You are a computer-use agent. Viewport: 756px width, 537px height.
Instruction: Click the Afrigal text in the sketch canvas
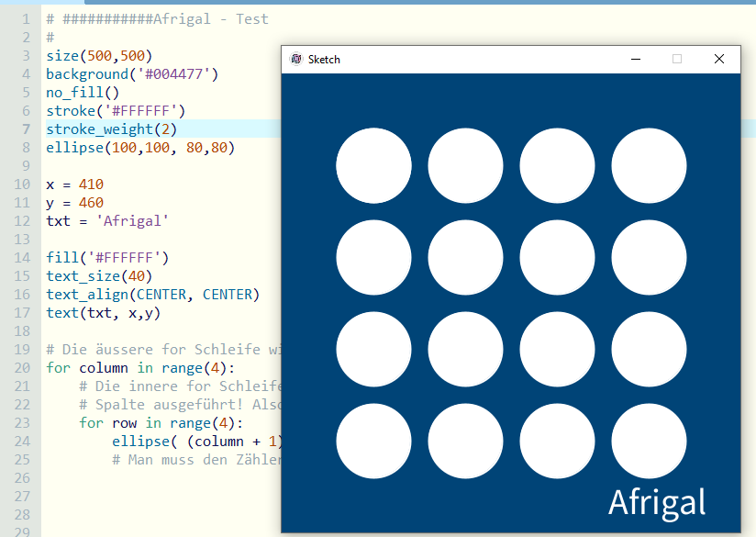click(x=657, y=502)
